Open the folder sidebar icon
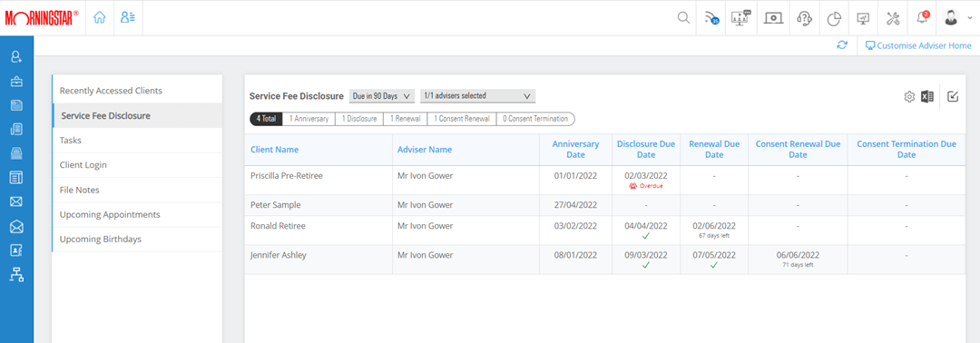 16,105
